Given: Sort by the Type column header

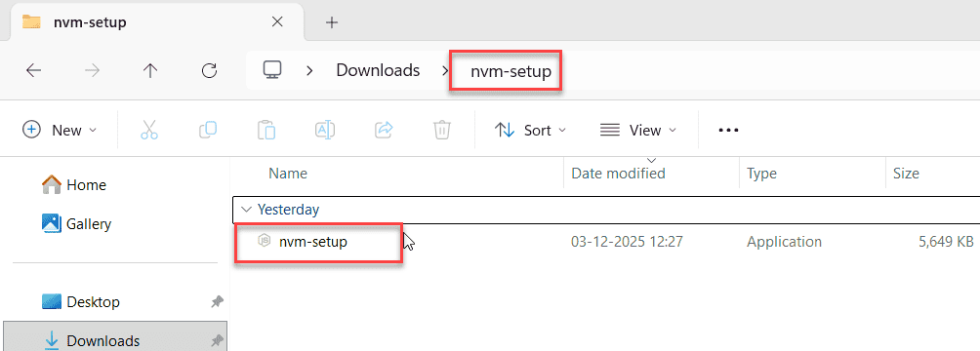Looking at the screenshot, I should pos(761,173).
